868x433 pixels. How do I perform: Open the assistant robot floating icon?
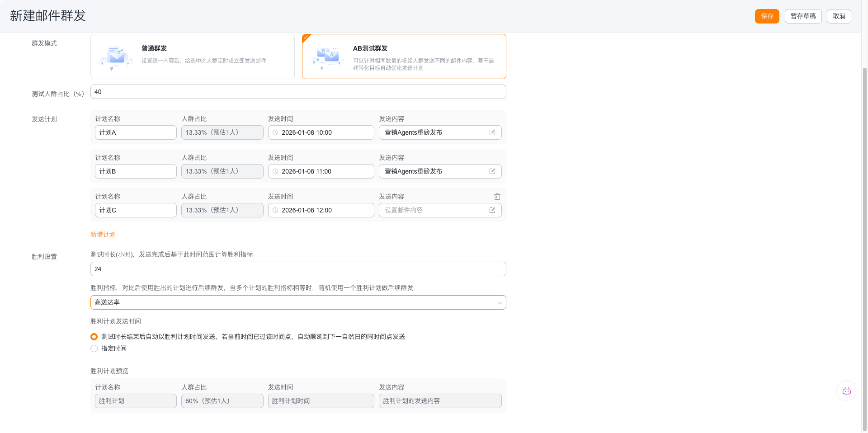(x=846, y=391)
